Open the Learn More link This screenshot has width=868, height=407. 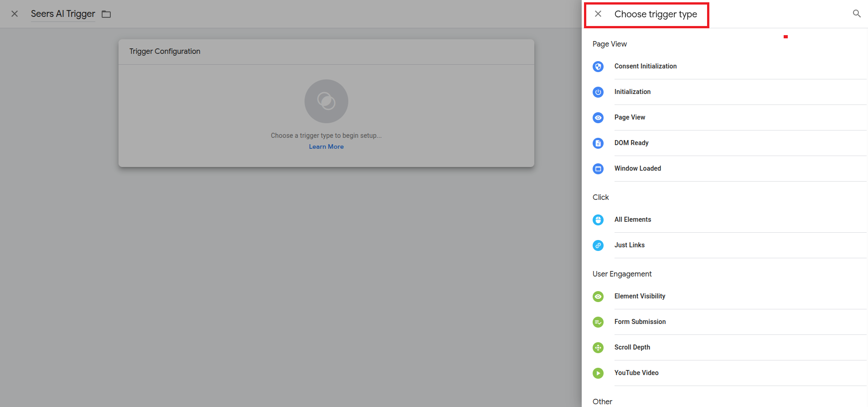326,146
